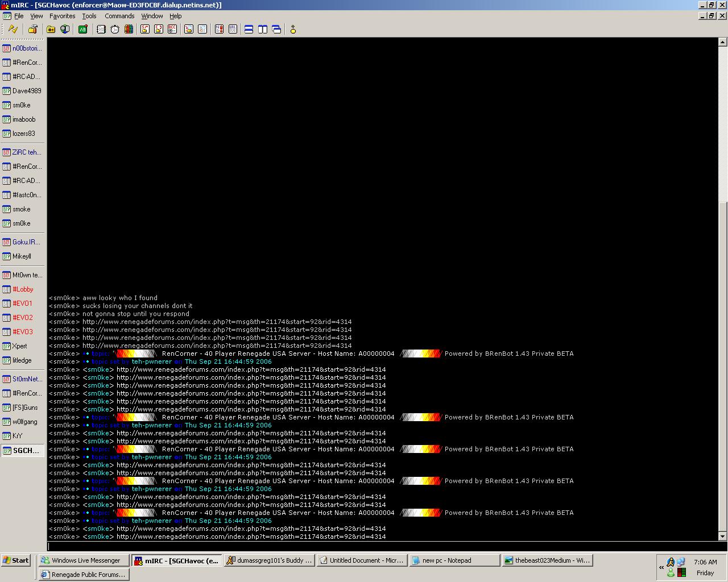Open the URLs list toolbar icon
This screenshot has width=728, height=582.
(233, 30)
